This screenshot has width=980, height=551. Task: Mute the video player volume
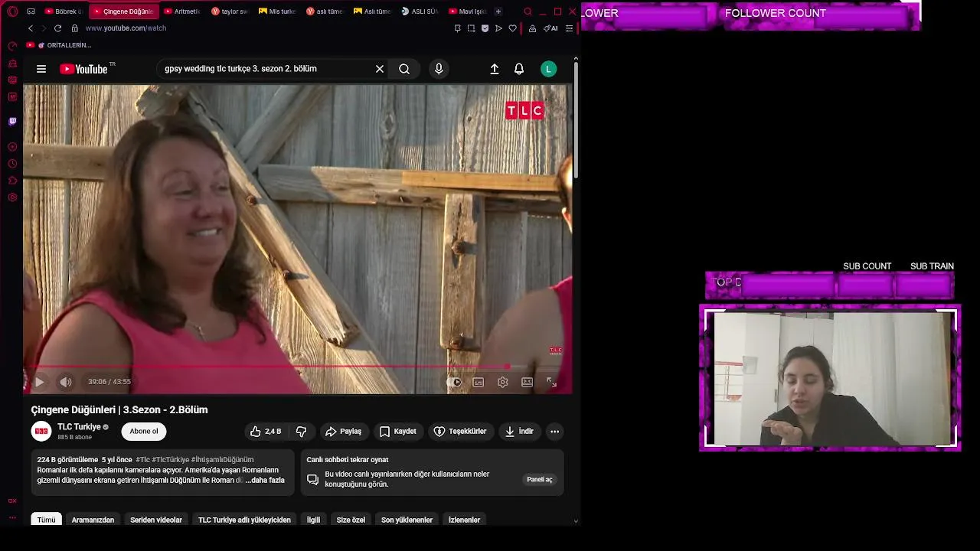[66, 382]
